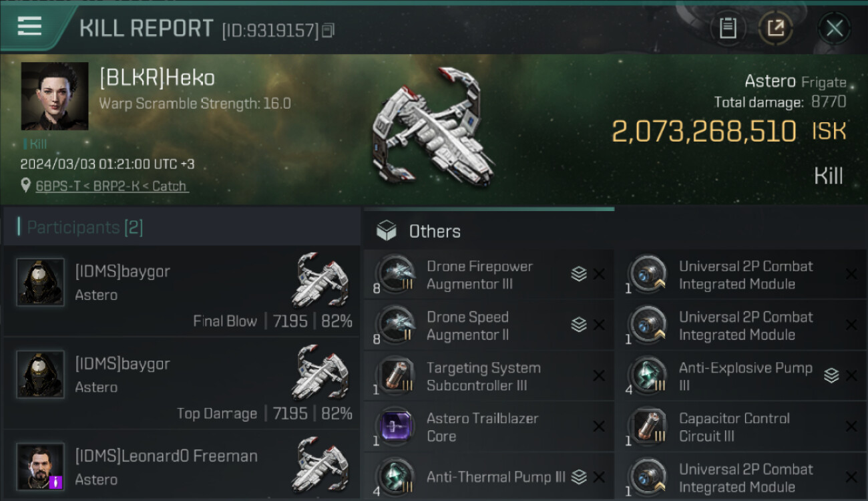
Task: Select Leonard0 Freeman's portrait
Action: (x=41, y=466)
